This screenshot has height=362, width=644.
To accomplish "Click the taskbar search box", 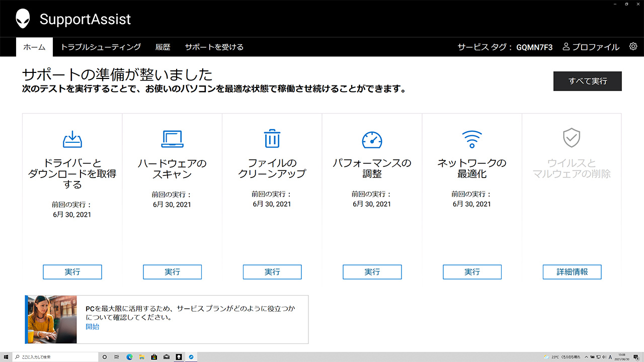I will 55,357.
